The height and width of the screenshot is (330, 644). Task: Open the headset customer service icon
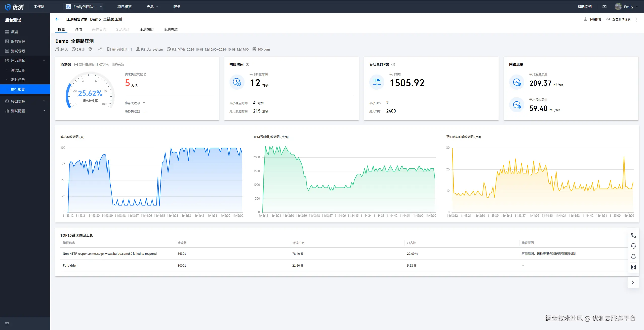(633, 246)
